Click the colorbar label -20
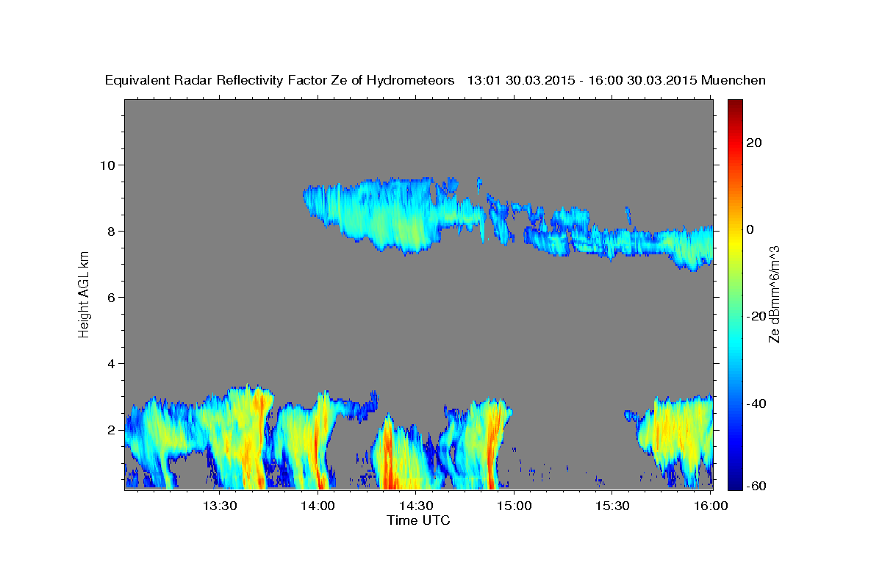This screenshot has height=588, width=882. pyautogui.click(x=756, y=316)
